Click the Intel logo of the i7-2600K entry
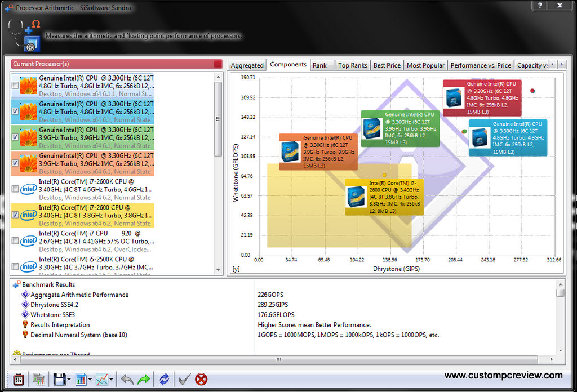 tap(28, 189)
